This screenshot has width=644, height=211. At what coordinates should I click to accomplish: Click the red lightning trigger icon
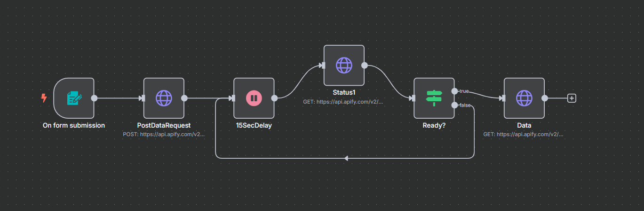44,98
